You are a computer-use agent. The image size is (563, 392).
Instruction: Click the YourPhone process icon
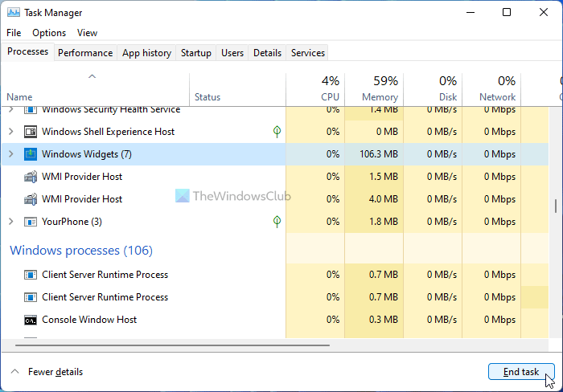click(x=31, y=222)
